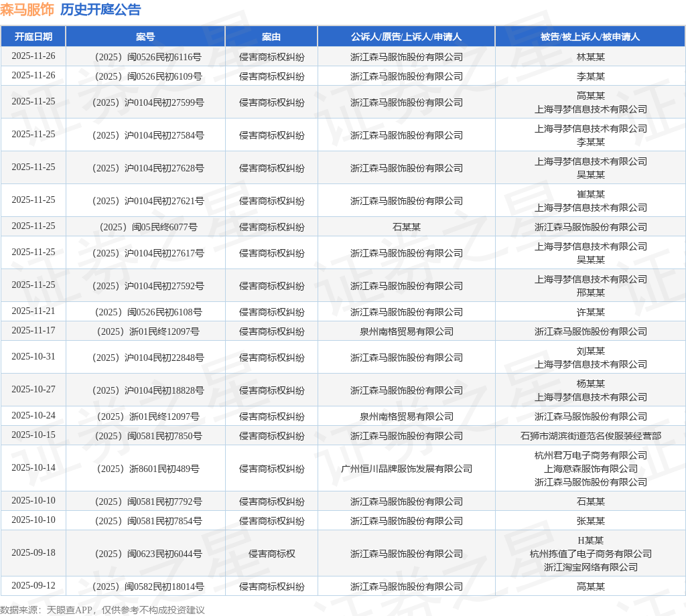Screen dimensions: 686x616
Task: Click defendant 许某某
Action: 591,312
